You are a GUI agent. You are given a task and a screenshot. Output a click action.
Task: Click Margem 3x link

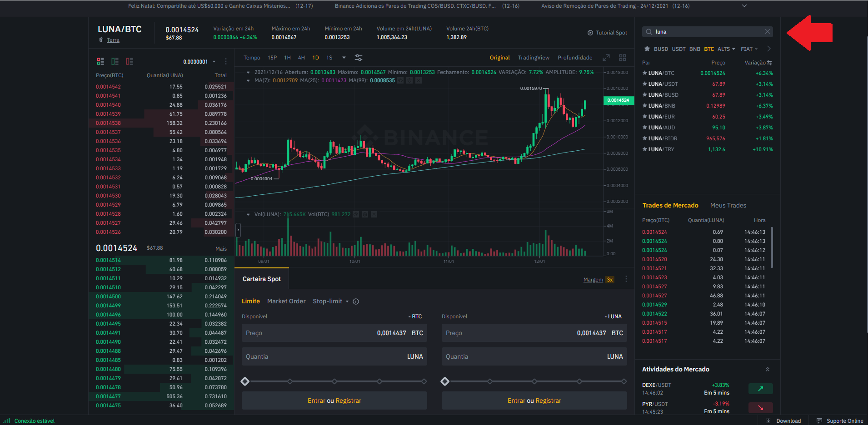point(599,280)
